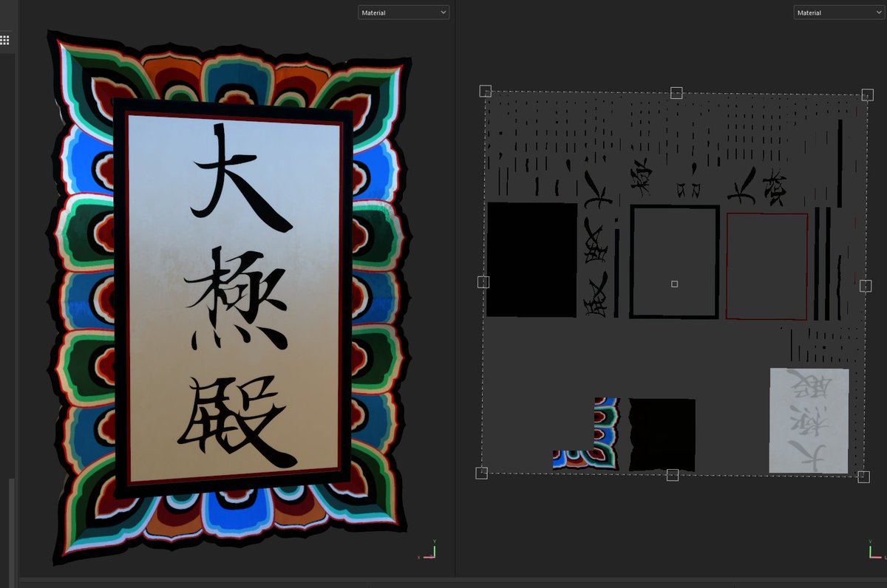Open the Material dropdown above the 2D UV view
Viewport: 887px width, 588px height.
pyautogui.click(x=838, y=12)
